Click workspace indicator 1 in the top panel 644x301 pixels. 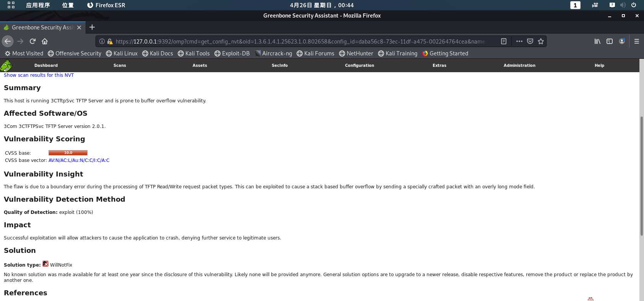click(575, 5)
